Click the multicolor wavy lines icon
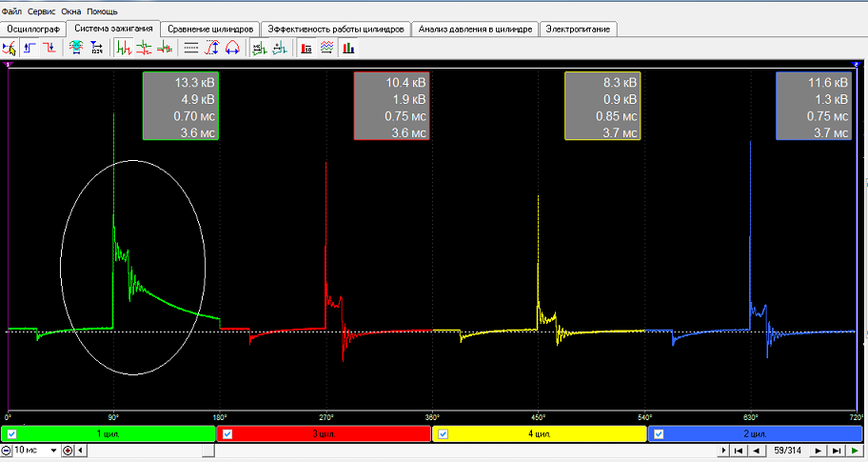The image size is (868, 462). (326, 48)
